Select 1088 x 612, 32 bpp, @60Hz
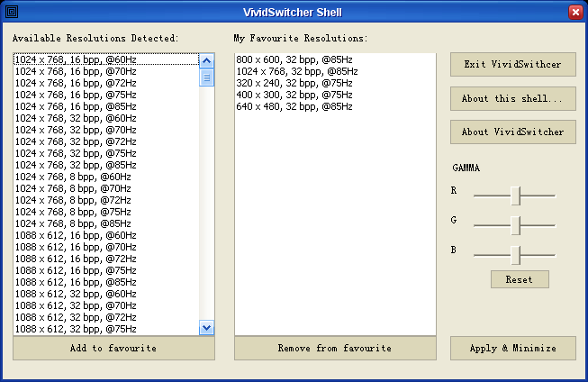This screenshot has width=588, height=382. click(x=106, y=294)
